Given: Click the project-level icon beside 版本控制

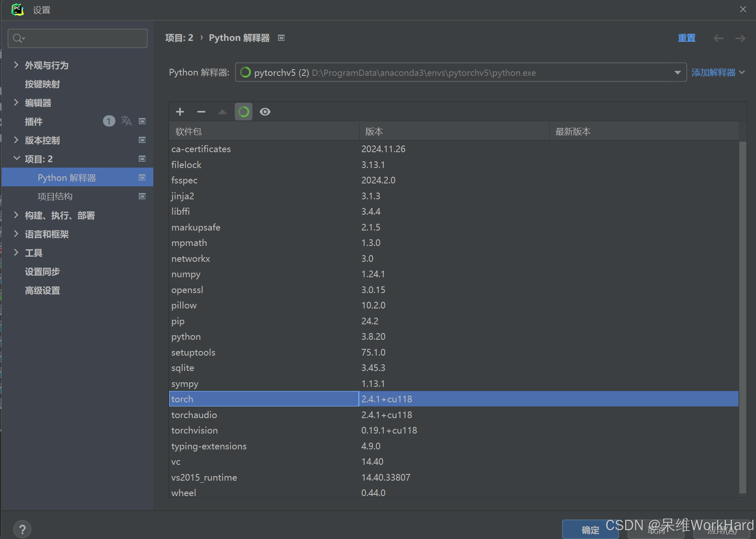Looking at the screenshot, I should [x=142, y=140].
